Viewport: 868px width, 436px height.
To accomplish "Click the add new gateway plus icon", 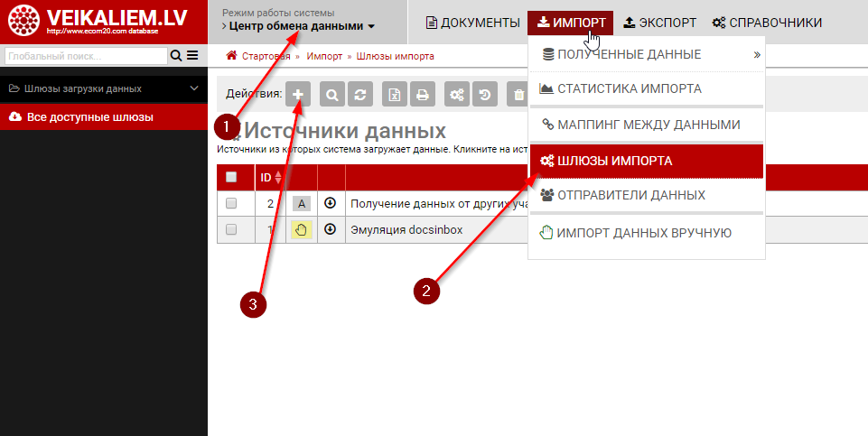I will [298, 95].
